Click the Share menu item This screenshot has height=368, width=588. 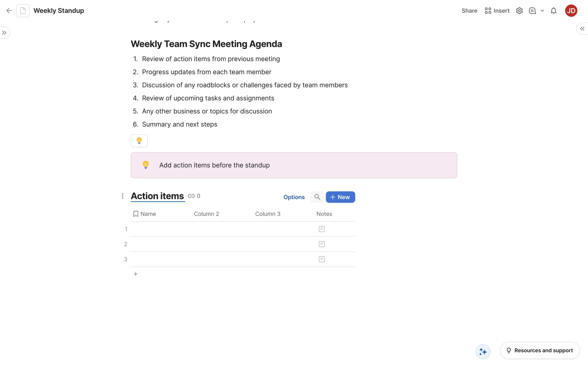click(x=469, y=11)
